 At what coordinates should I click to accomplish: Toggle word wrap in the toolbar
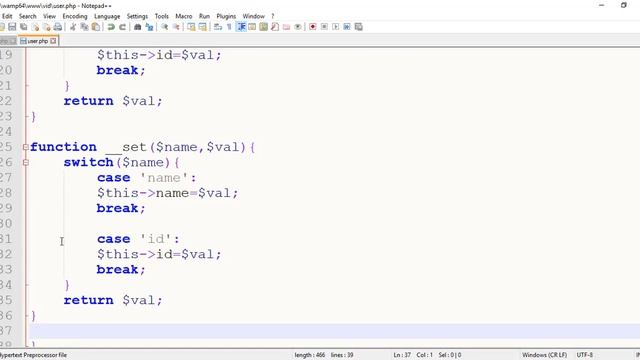pyautogui.click(x=218, y=27)
